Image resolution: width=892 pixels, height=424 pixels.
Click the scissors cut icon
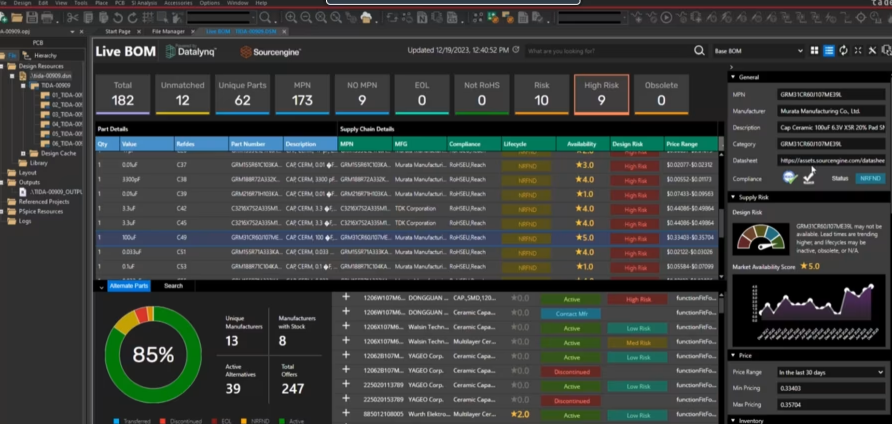pyautogui.click(x=73, y=18)
